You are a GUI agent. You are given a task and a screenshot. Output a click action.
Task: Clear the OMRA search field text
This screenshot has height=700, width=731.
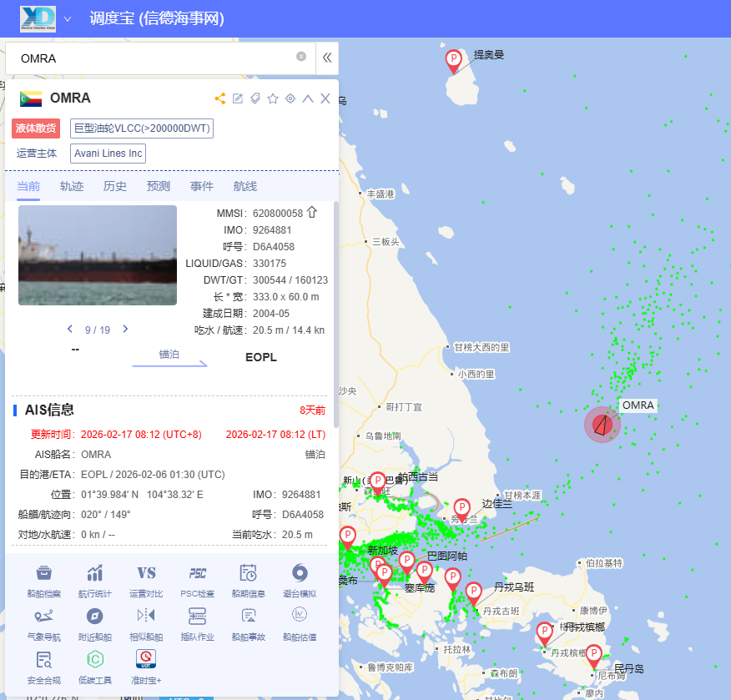point(301,57)
